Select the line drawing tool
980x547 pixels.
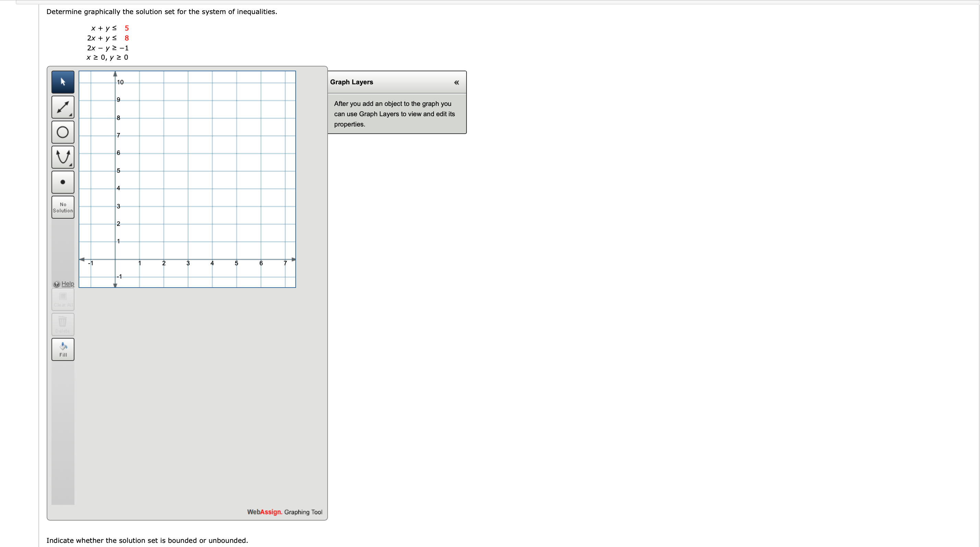pyautogui.click(x=62, y=107)
